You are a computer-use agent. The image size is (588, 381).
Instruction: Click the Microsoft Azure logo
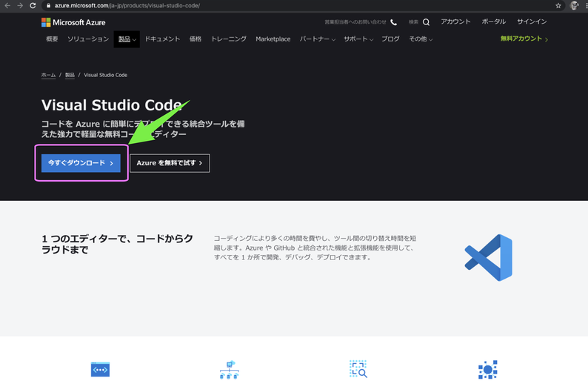click(x=73, y=22)
